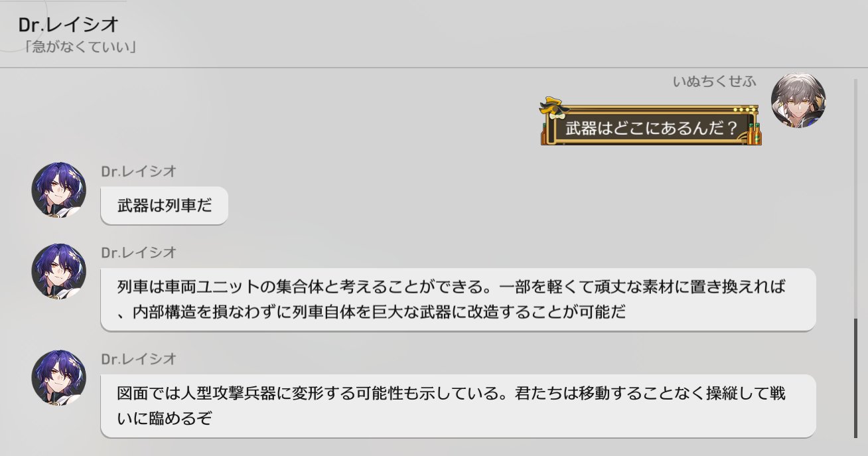Click sender name above the 図面では message
The height and width of the screenshot is (456, 868).
tap(139, 359)
